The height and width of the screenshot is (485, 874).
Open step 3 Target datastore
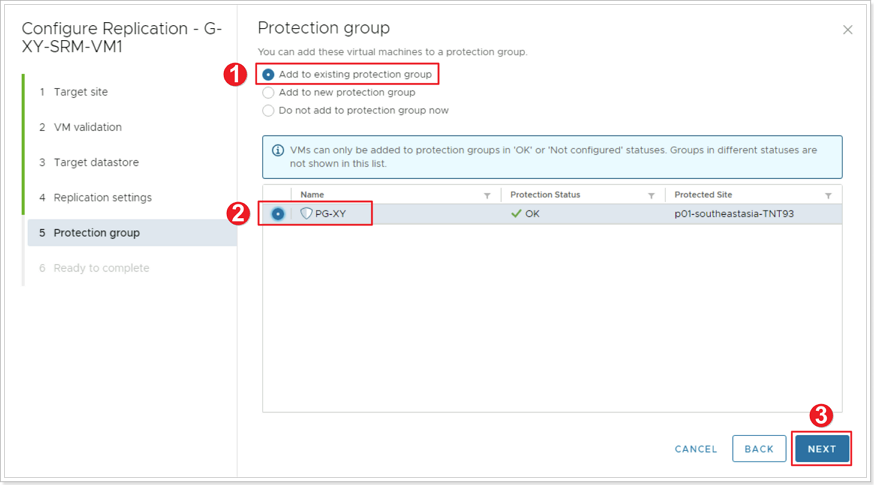coord(89,162)
